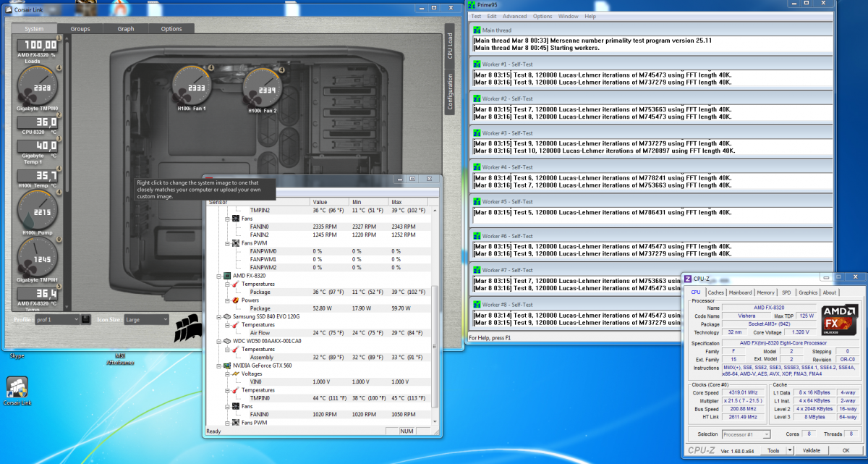
Task: Click the save profile floppy disk icon
Action: click(86, 319)
